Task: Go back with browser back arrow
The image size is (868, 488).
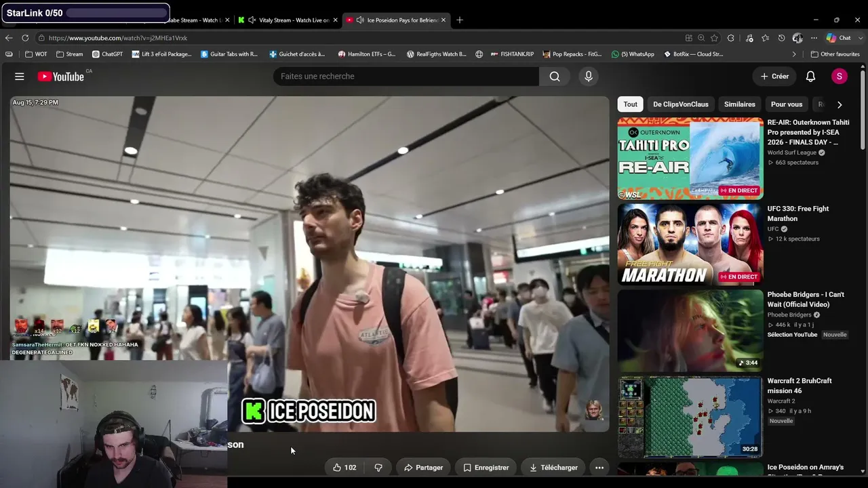Action: [9, 38]
